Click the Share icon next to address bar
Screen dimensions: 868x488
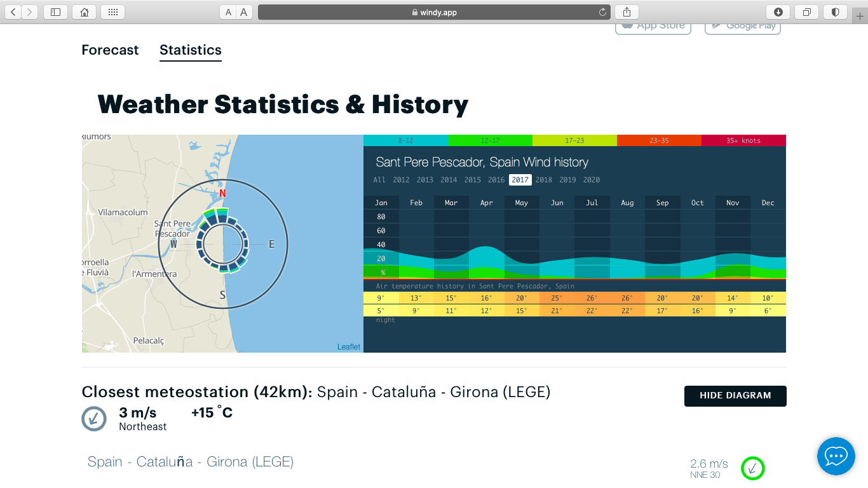626,11
